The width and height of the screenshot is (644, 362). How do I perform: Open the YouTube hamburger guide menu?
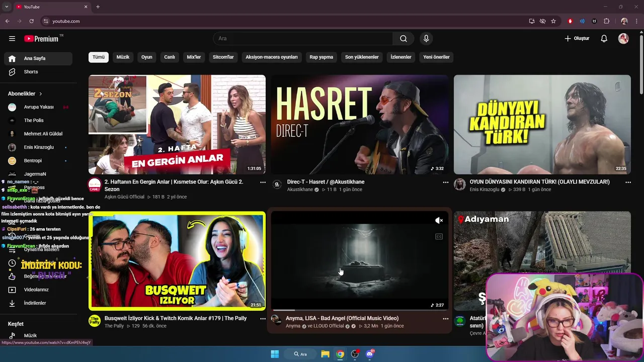point(12,39)
